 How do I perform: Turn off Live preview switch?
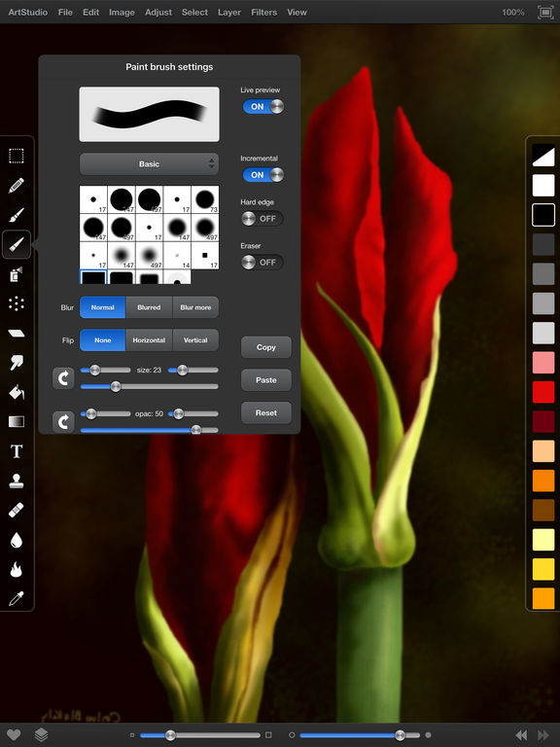263,106
